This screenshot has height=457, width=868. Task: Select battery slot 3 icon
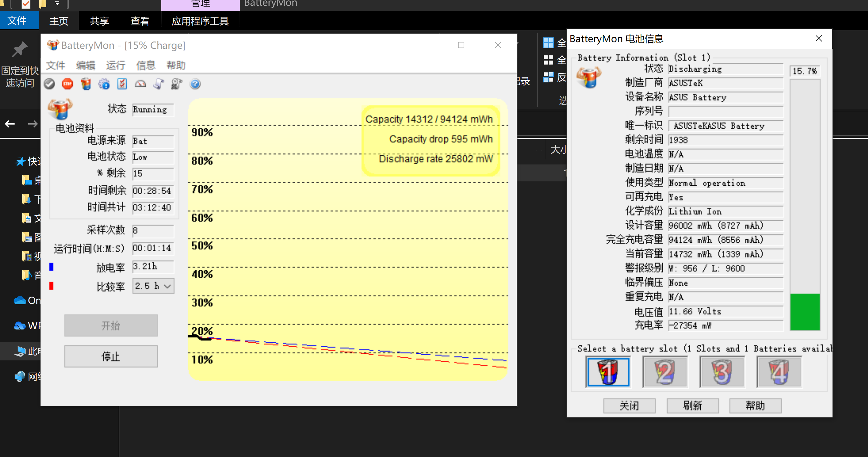click(x=722, y=372)
